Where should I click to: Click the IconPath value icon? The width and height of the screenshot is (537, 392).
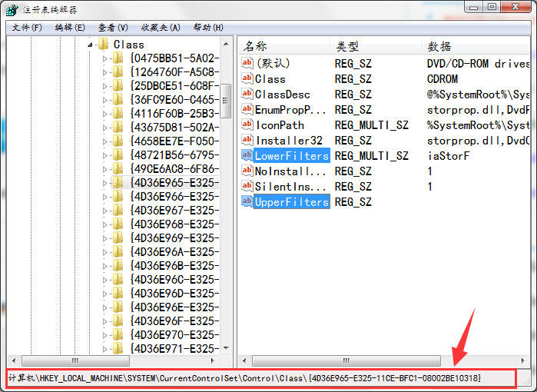tap(247, 125)
